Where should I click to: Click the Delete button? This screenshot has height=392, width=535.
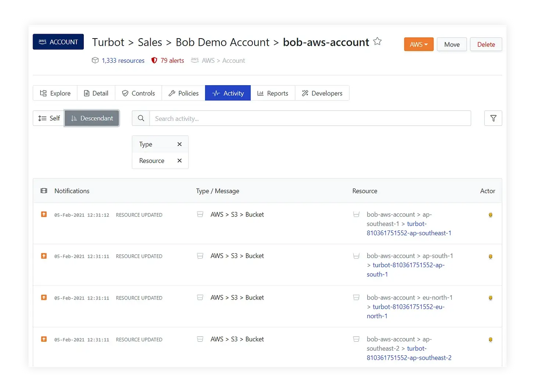tap(486, 44)
